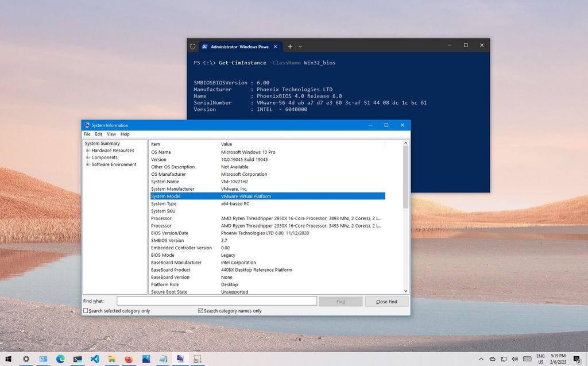Image resolution: width=588 pixels, height=366 pixels.
Task: Open File Explorer on the taskbar
Action: tap(111, 359)
